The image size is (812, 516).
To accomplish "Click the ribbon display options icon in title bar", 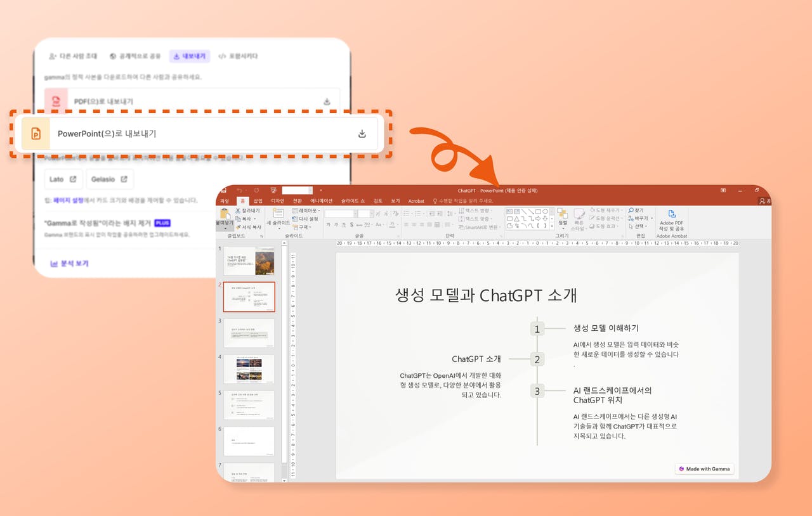I will click(x=723, y=190).
